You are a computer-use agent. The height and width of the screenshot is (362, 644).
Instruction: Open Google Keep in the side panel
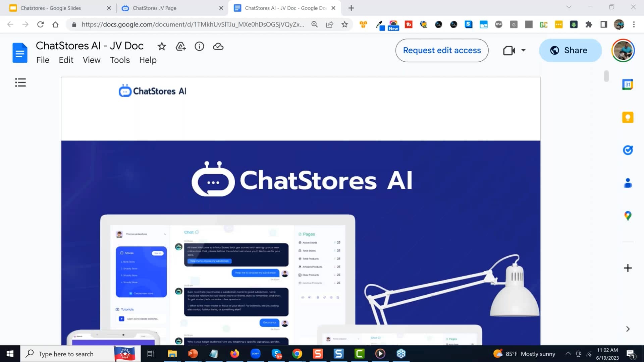628,117
